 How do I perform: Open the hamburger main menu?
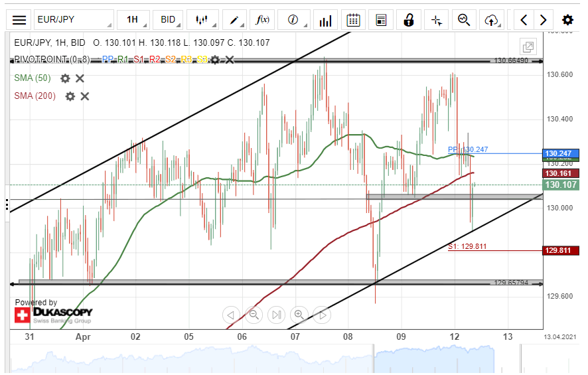[x=19, y=20]
